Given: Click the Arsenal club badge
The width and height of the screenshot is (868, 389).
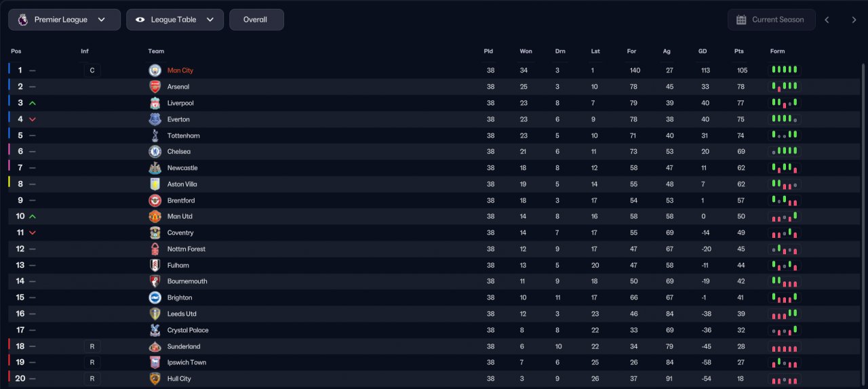Looking at the screenshot, I should (x=155, y=87).
